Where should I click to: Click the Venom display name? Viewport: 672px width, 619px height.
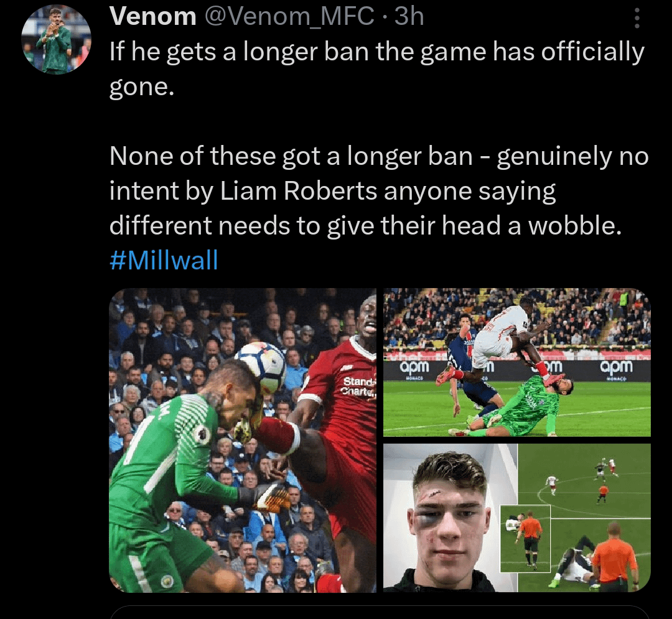click(x=152, y=17)
